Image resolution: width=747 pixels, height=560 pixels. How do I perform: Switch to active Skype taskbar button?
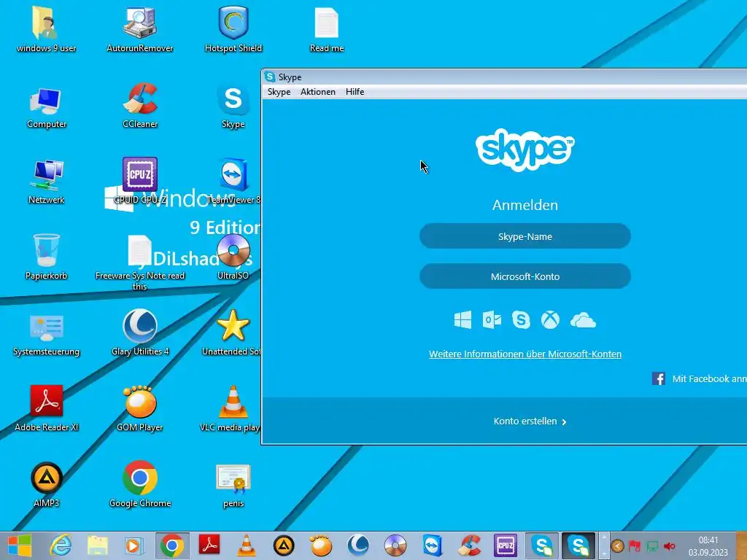coord(578,545)
